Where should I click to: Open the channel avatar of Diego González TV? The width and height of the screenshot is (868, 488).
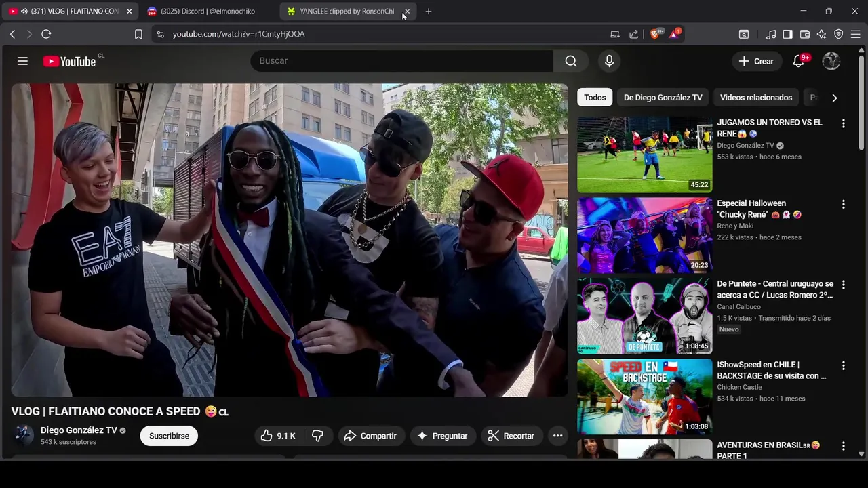pos(24,435)
